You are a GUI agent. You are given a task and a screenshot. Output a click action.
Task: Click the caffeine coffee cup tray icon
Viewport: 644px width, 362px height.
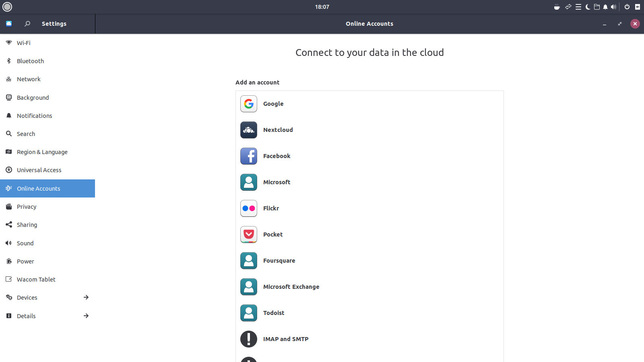[557, 7]
